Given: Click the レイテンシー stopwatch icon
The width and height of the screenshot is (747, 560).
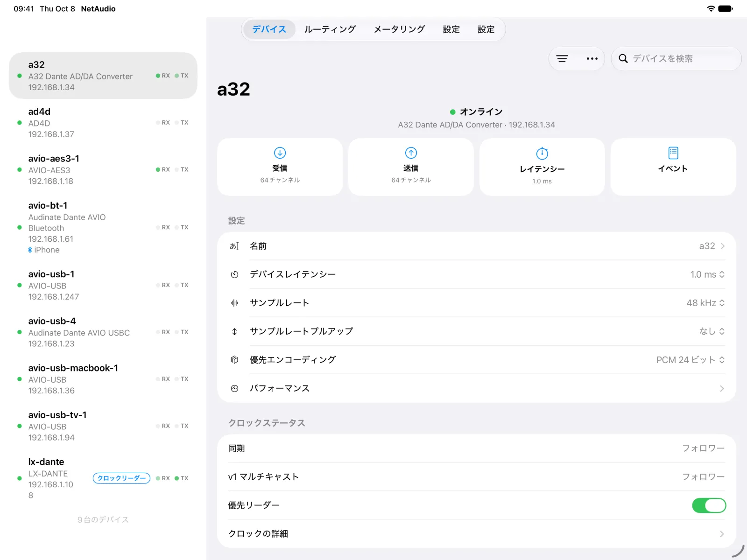Looking at the screenshot, I should tap(542, 153).
